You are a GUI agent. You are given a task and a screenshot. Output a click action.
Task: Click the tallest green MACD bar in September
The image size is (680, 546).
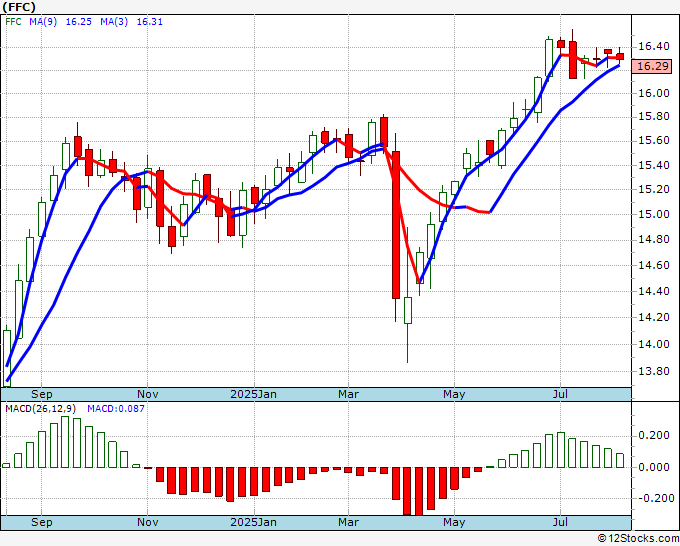tap(65, 442)
